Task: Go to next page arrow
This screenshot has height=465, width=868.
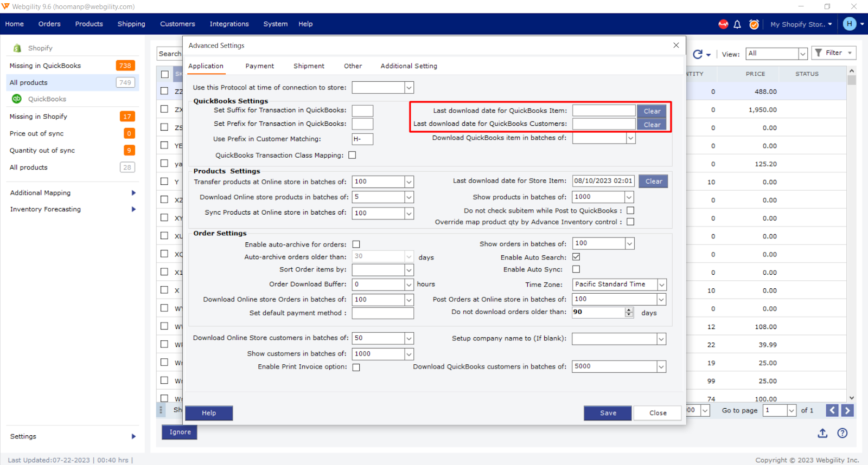Action: tap(847, 410)
